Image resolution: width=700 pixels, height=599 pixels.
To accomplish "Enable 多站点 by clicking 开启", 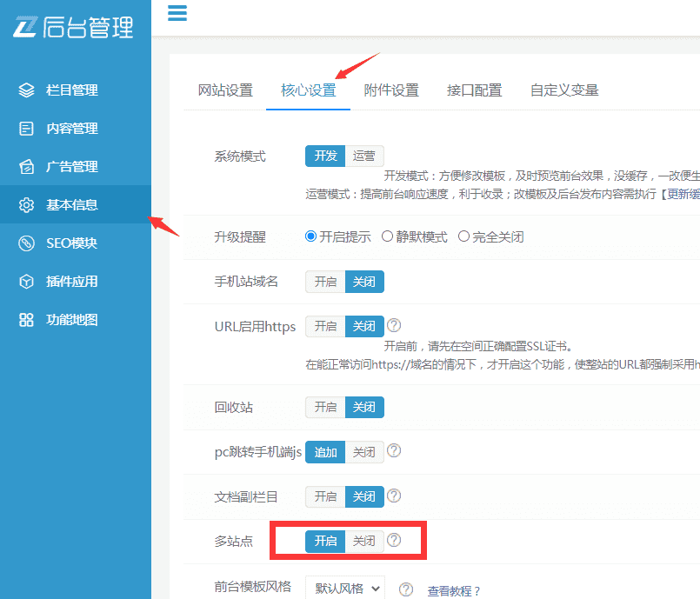I will pyautogui.click(x=325, y=541).
